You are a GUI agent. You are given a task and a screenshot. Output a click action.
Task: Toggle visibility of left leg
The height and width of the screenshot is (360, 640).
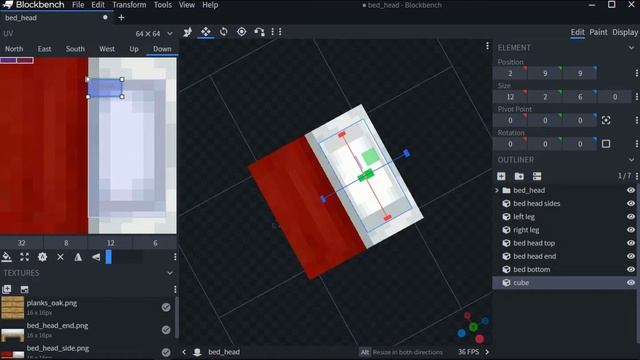coord(631,216)
